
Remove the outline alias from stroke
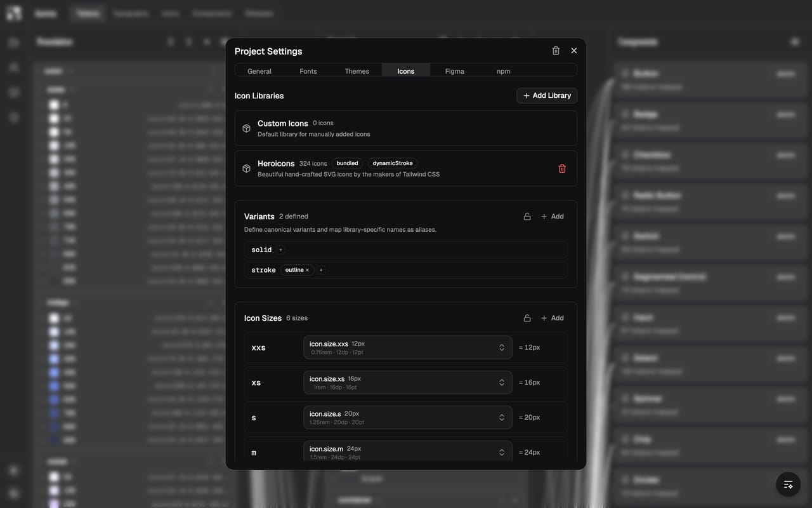[308, 270]
